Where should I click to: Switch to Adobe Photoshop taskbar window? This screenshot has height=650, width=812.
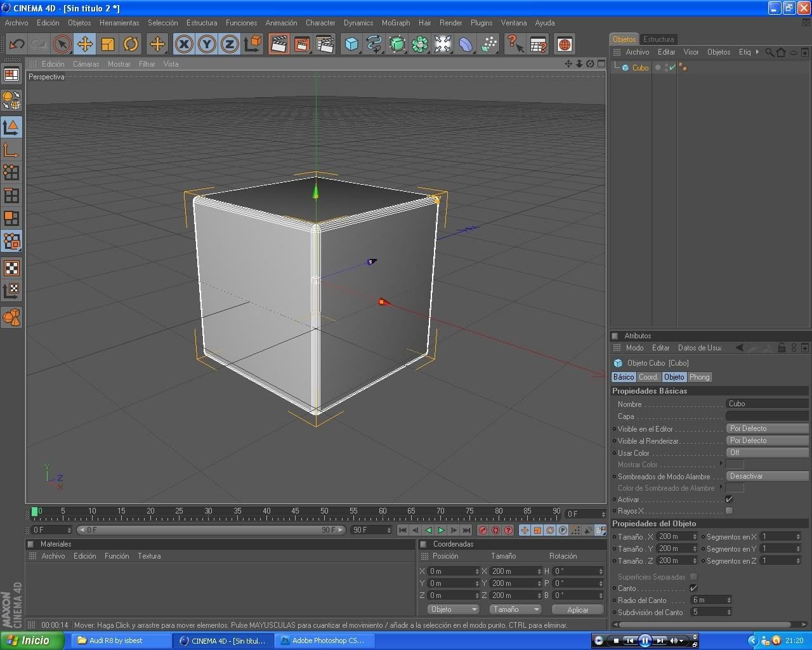[x=324, y=640]
